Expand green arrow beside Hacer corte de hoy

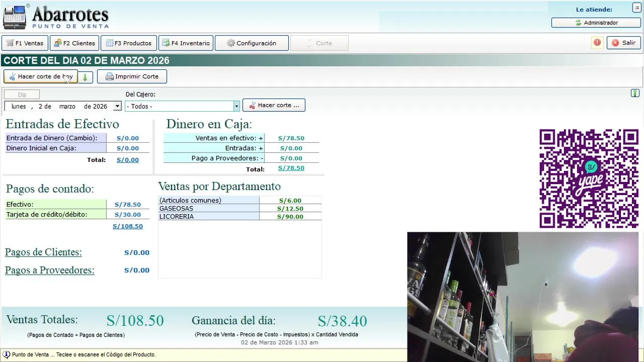[85, 77]
